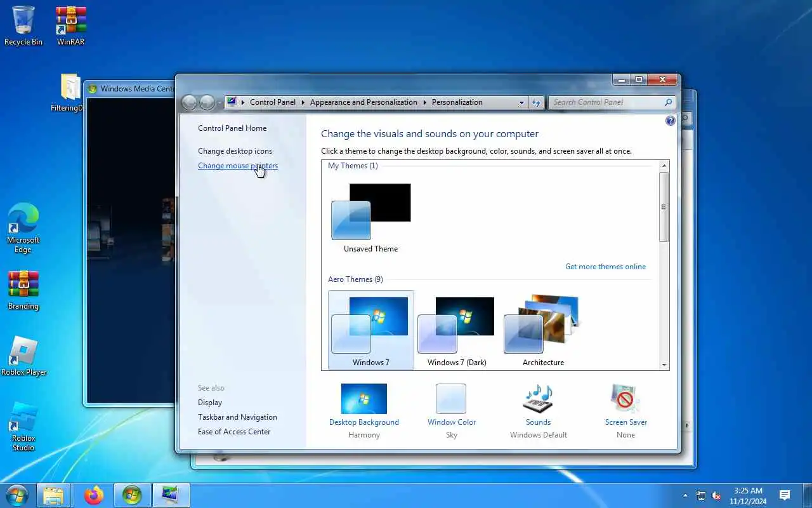Maximize the Personalization window
This screenshot has height=508, width=812.
[639, 79]
